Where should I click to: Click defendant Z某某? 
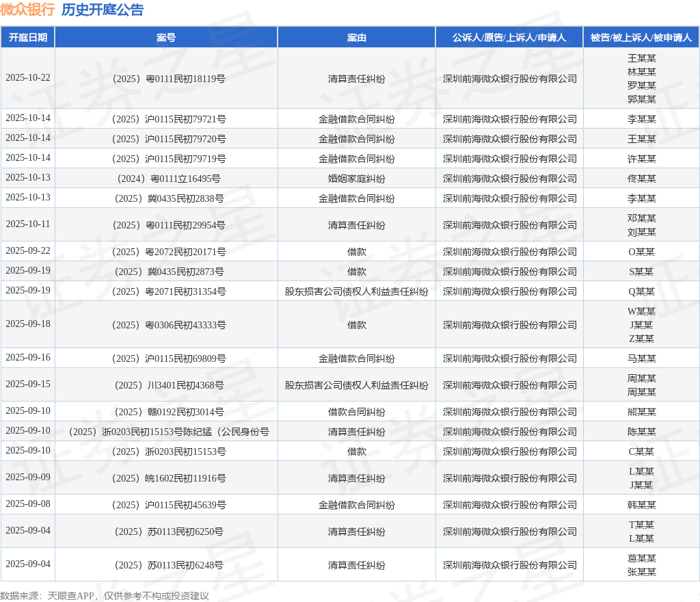[x=641, y=339]
